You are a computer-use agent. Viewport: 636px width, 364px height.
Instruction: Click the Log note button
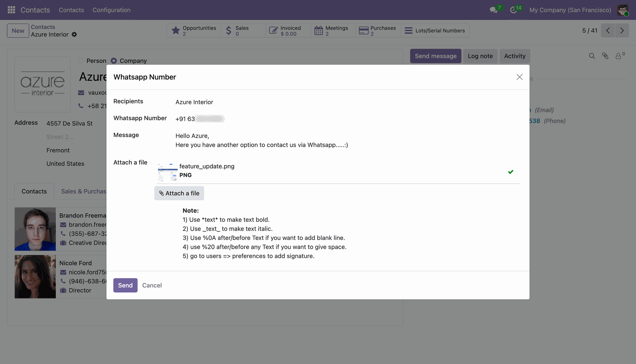tap(480, 56)
